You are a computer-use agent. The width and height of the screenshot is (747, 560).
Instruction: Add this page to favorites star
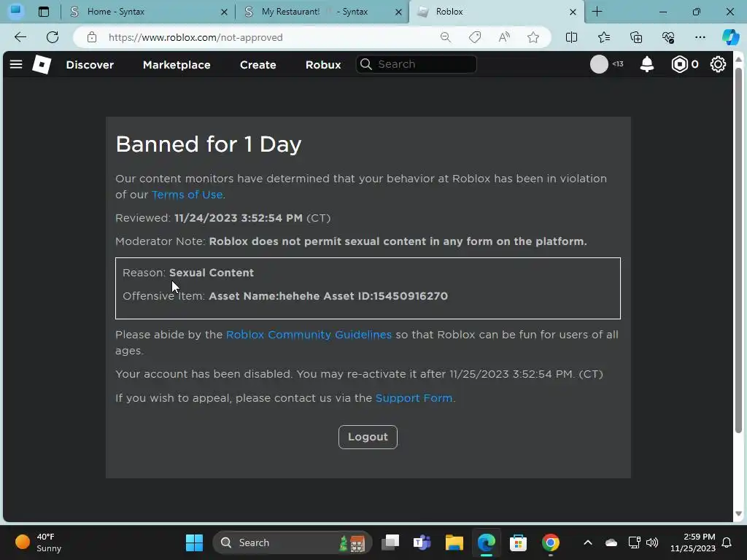pyautogui.click(x=533, y=37)
